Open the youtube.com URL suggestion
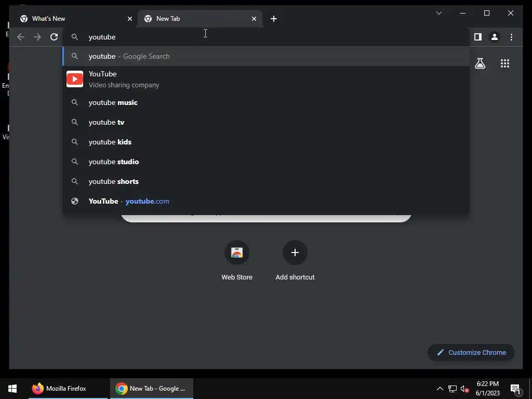Screen dimensions: 532x399 (266, 201)
